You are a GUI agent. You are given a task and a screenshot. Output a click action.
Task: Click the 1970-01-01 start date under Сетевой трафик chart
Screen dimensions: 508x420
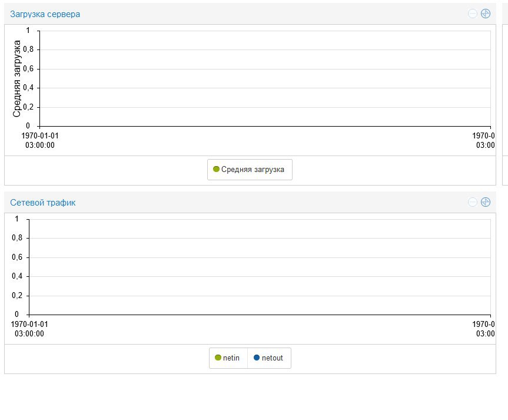29,324
